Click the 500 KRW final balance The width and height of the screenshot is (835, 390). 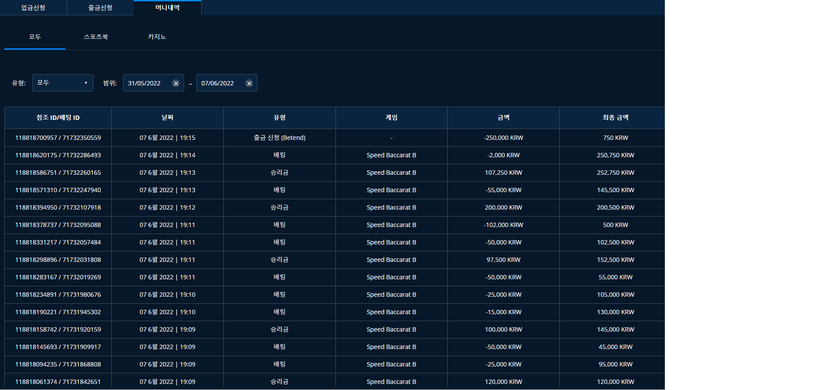[x=616, y=225]
